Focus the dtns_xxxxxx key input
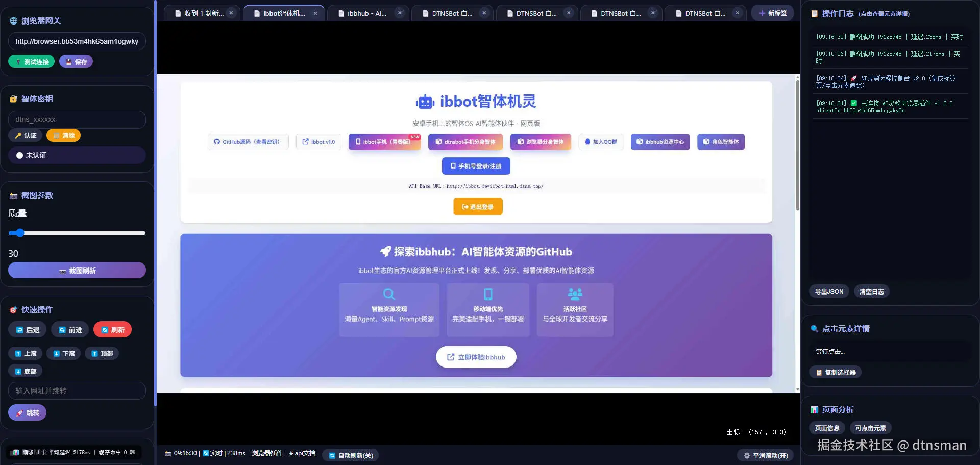980x465 pixels. pos(77,119)
